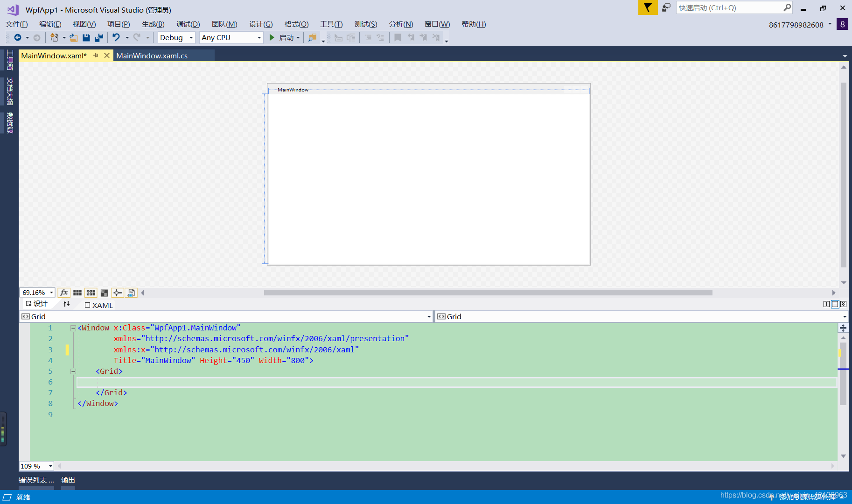Create a new project via toolbar icon
852x504 pixels.
(x=55, y=38)
